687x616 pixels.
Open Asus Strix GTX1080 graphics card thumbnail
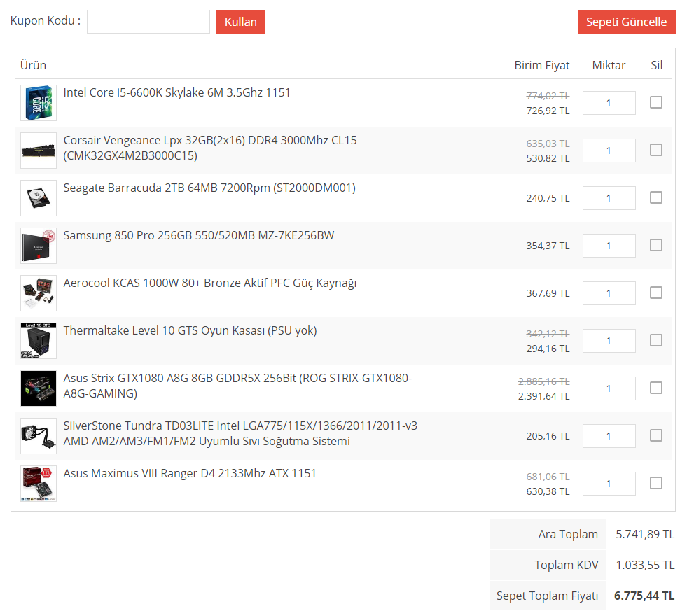click(39, 388)
